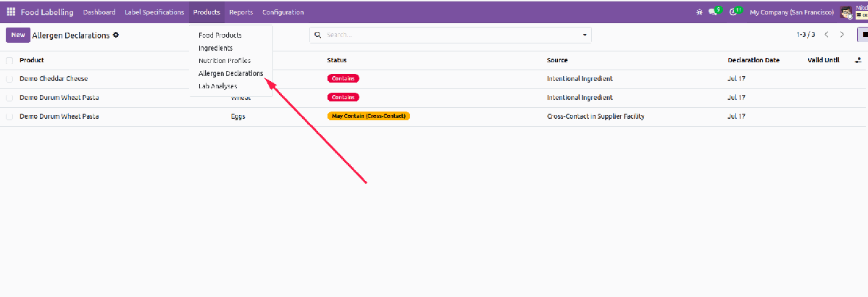Open the Demo Durum Wheat Pasta Eggs record
Screen dimensions: 868x297
coord(59,117)
